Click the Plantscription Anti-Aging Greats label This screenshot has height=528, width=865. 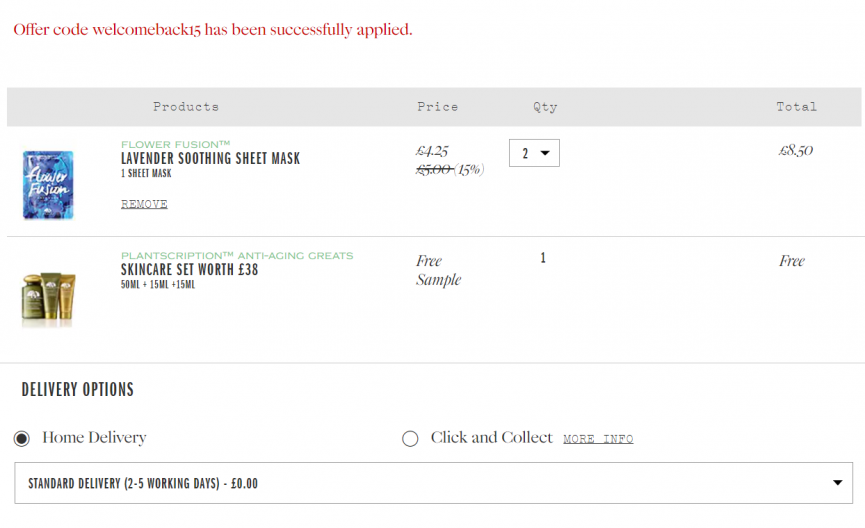click(237, 255)
